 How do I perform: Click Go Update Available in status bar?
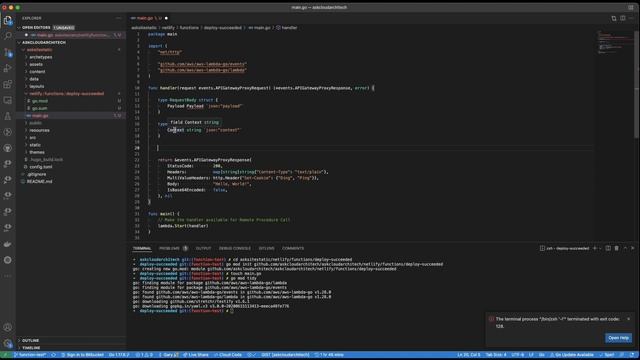pyautogui.click(x=571, y=355)
